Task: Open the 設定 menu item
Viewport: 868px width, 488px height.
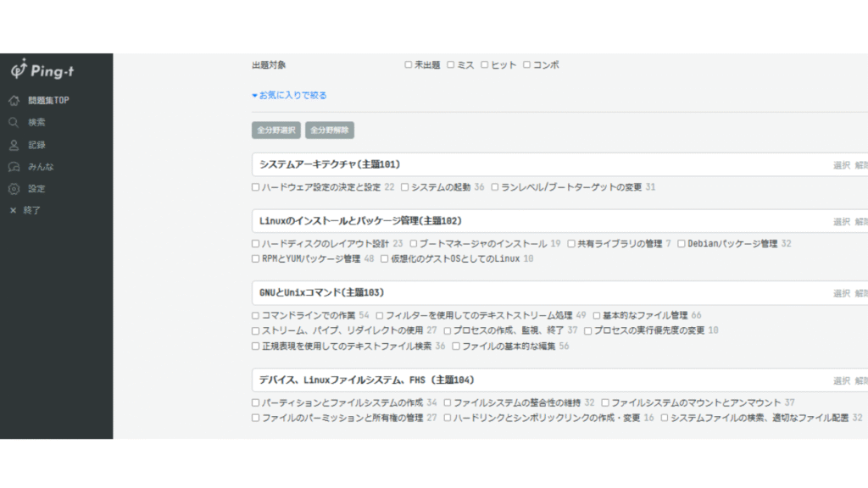Action: point(36,189)
